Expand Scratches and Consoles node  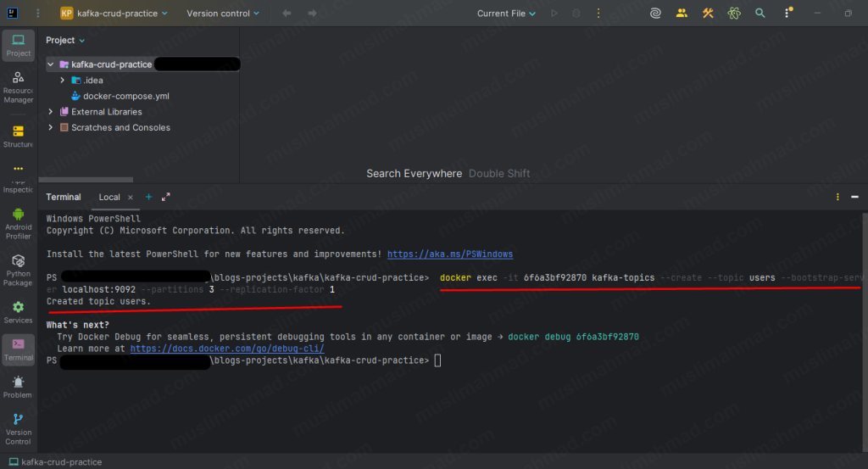pos(50,127)
